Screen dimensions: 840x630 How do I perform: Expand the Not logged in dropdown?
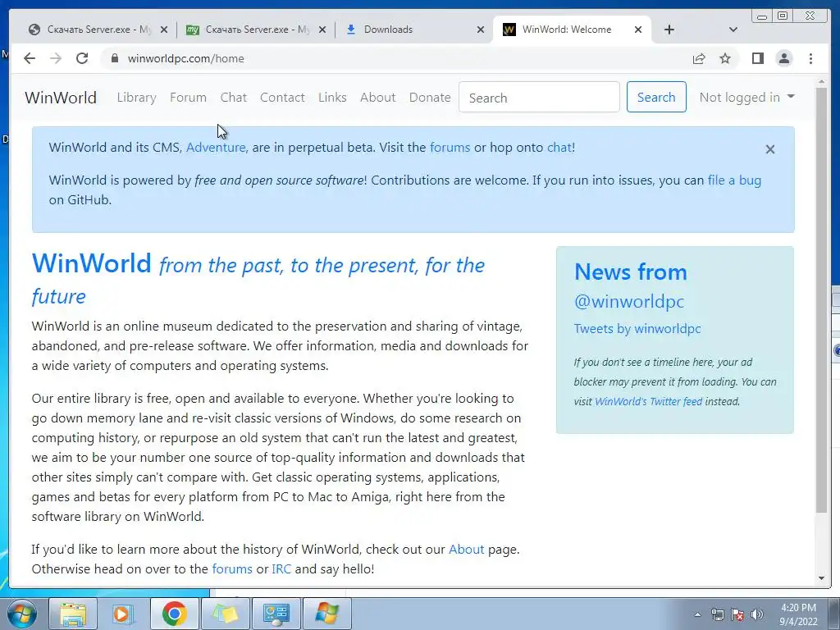click(x=746, y=97)
